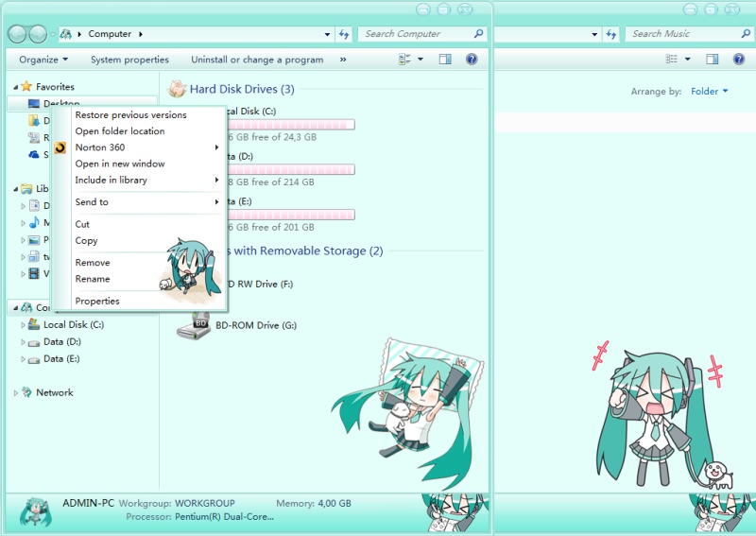
Task: Click Local Disk (C:) capacity bar
Action: [x=291, y=125]
